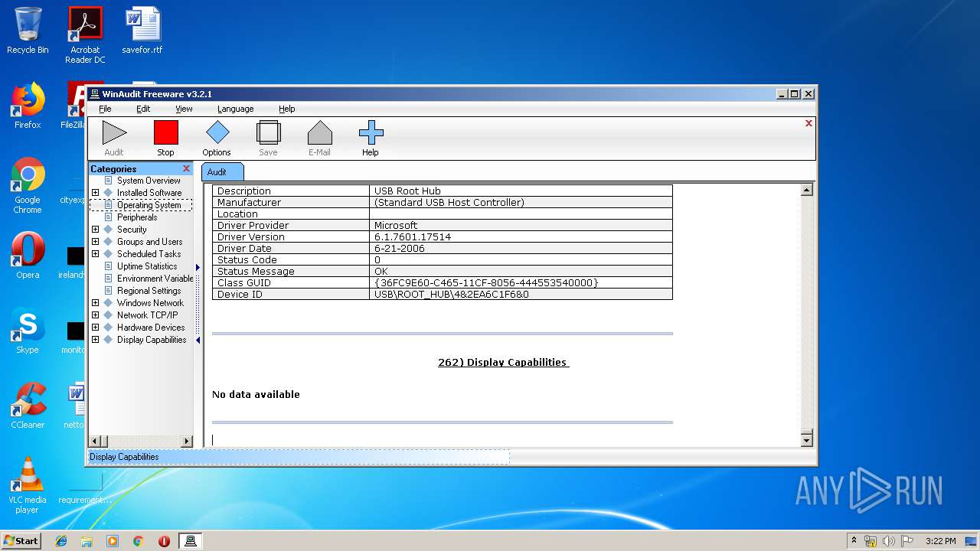Open Options diamond icon
The height and width of the screenshot is (551, 980).
(217, 132)
